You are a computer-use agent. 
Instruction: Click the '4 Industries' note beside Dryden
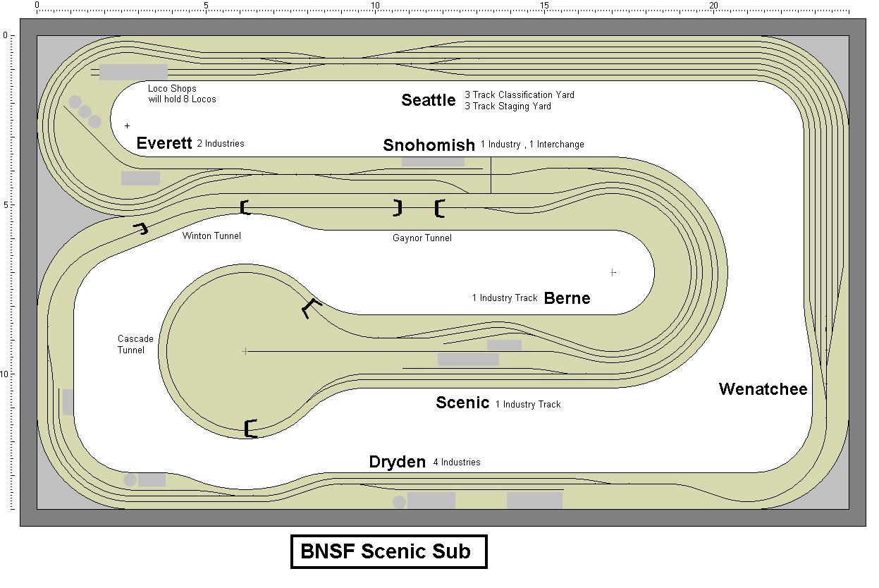(457, 463)
